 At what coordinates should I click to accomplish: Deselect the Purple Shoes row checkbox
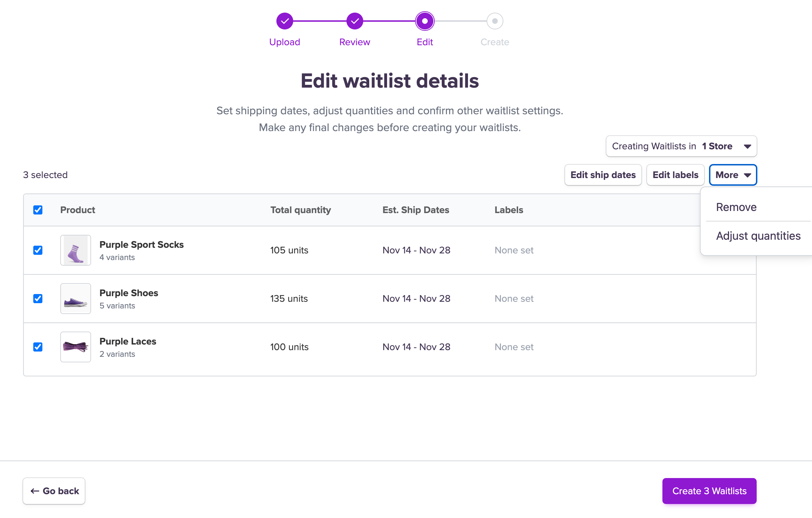click(38, 299)
